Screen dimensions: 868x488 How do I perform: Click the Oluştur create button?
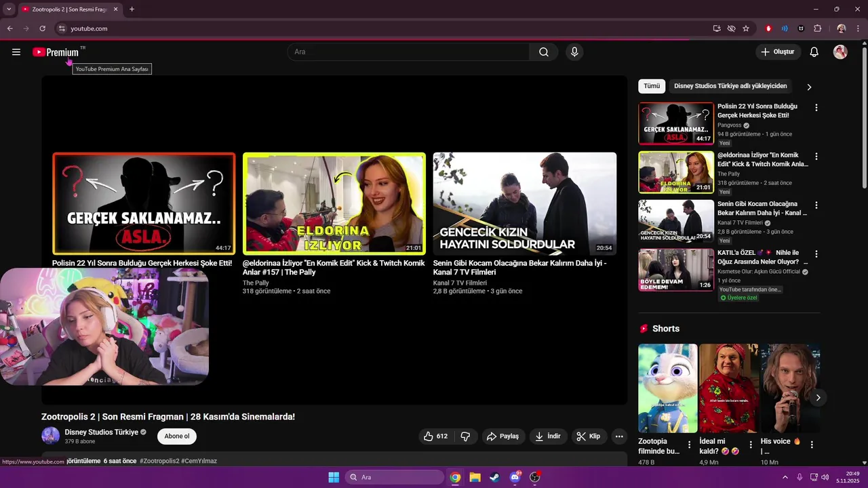[778, 52]
